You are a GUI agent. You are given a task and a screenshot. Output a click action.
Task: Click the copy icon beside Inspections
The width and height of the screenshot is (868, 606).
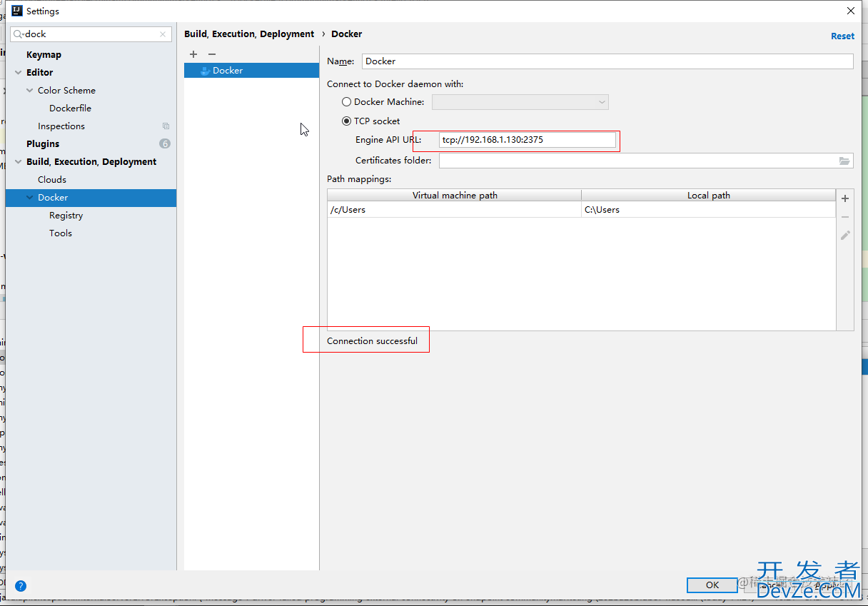(x=166, y=126)
